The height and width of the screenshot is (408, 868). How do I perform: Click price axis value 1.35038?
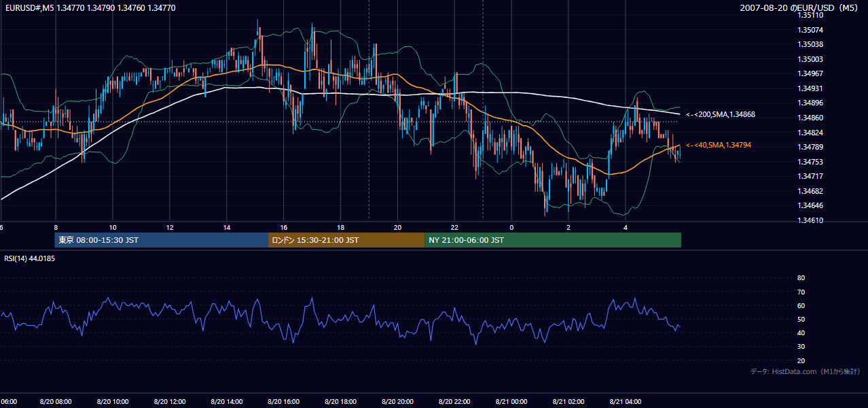(x=810, y=45)
